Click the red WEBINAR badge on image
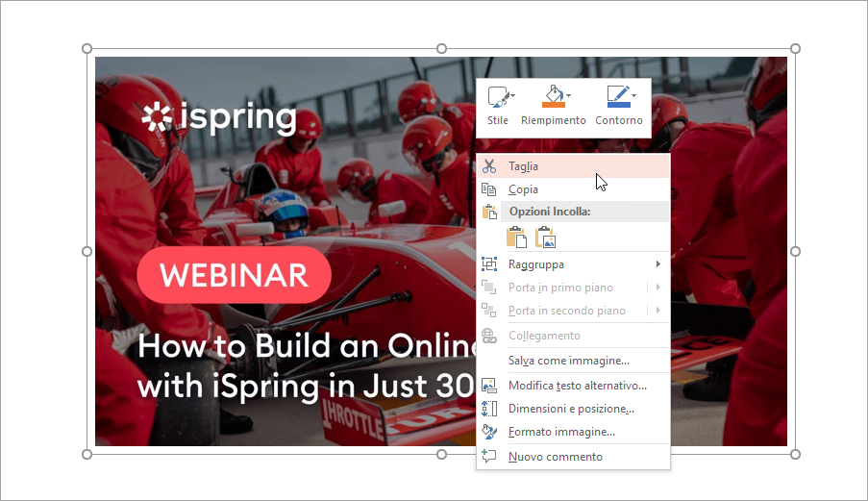 click(x=234, y=276)
